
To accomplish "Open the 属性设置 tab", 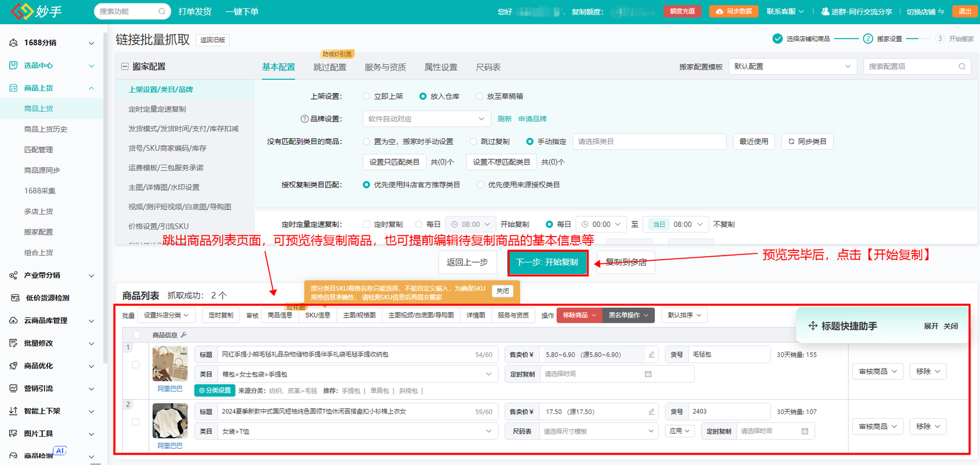I will click(441, 67).
